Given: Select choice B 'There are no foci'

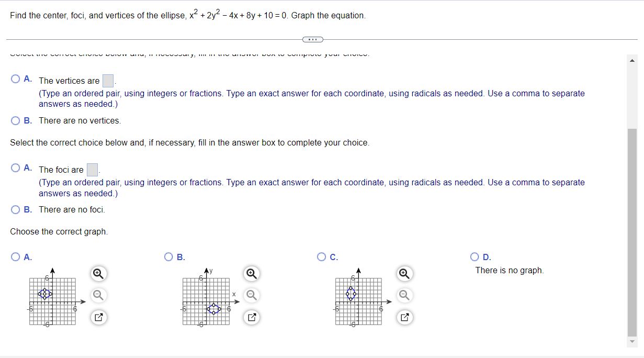Looking at the screenshot, I should [x=15, y=209].
